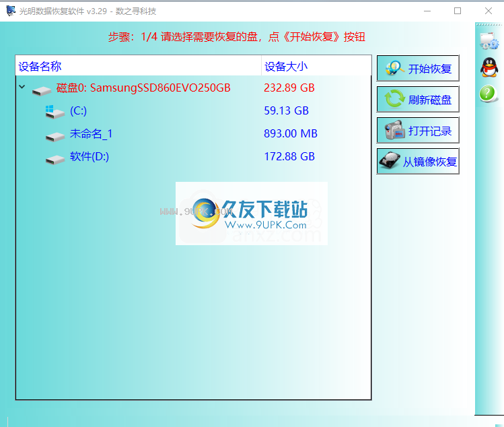This screenshot has height=427, width=504.
Task: Click the 刷新磁盘 refresh disk button
Action: 418,99
